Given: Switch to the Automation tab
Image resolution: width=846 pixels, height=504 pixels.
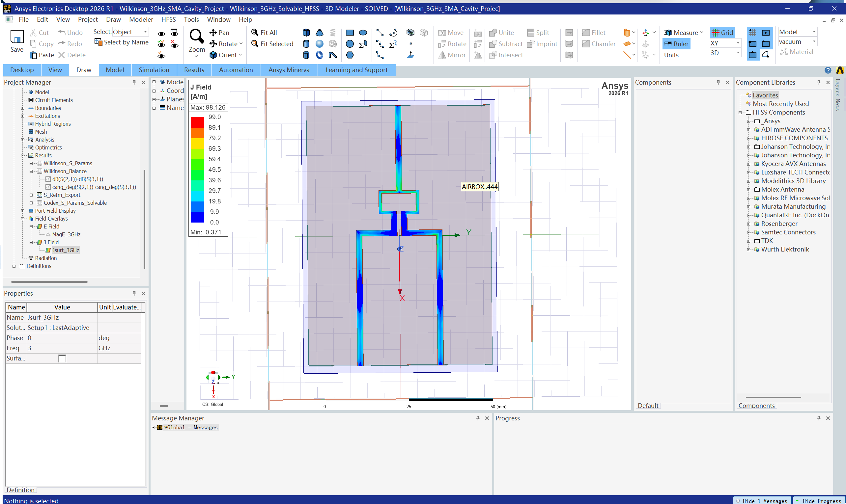Looking at the screenshot, I should point(236,70).
